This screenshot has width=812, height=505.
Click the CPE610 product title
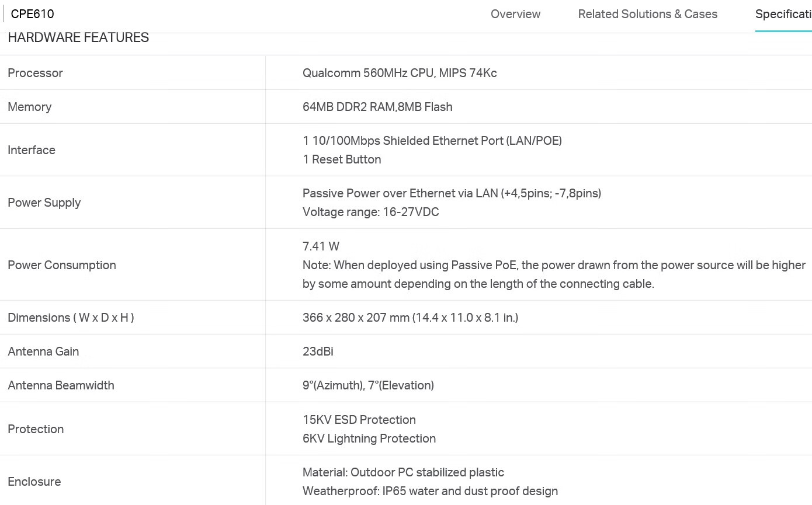[x=32, y=14]
